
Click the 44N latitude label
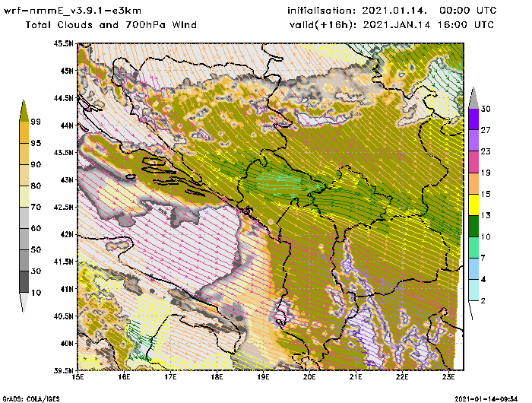(66, 125)
